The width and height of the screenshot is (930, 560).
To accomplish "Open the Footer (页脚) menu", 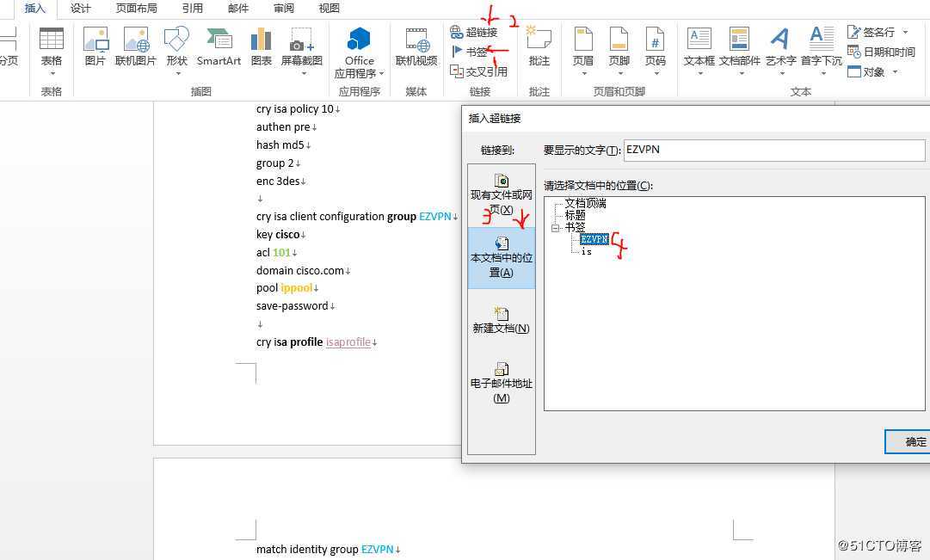I will tap(619, 51).
